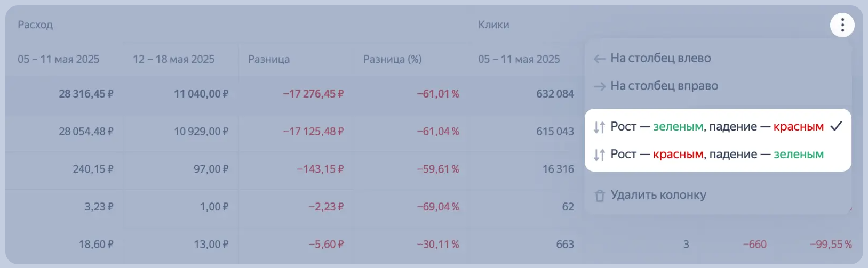The height and width of the screenshot is (268, 868).
Task: Click the three-dot column options button
Action: coord(842,25)
